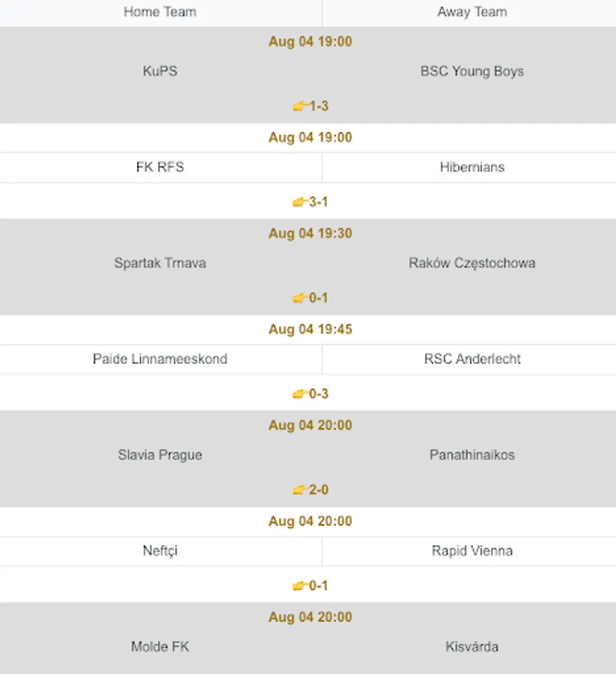
Task: Click Slavia Prague in the match list
Action: coord(159,455)
